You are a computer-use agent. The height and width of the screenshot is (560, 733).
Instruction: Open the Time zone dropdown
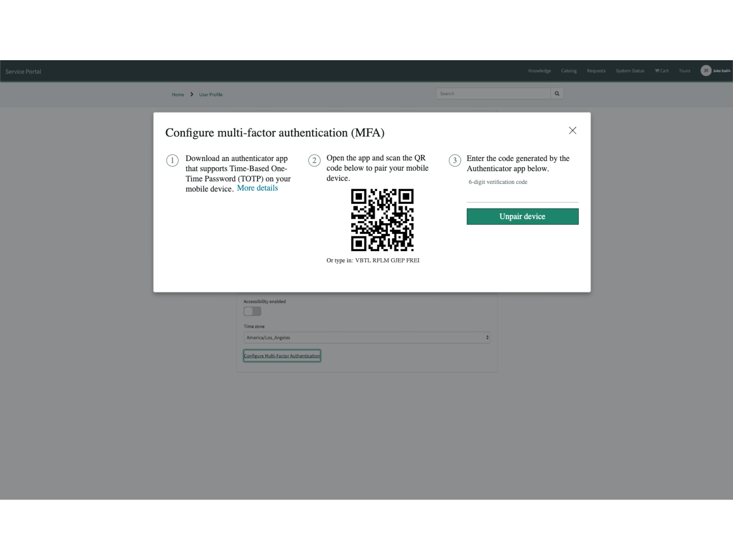(x=366, y=337)
